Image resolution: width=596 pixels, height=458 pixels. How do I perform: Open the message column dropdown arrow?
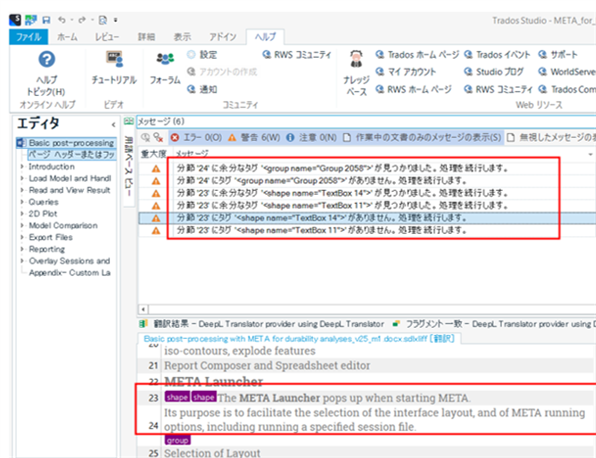pos(590,154)
